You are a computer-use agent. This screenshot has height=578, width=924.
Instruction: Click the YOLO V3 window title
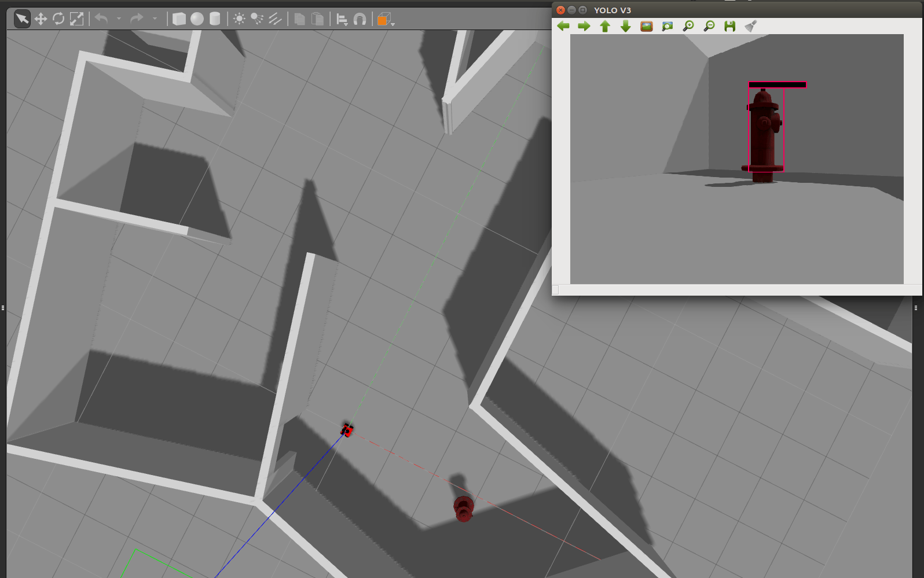[613, 10]
